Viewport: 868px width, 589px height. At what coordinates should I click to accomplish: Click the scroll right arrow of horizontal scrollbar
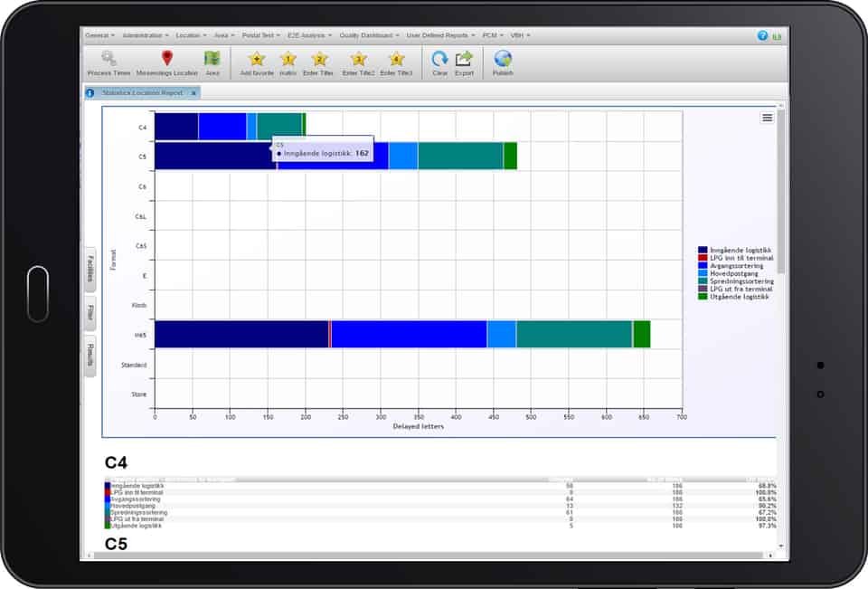point(770,556)
